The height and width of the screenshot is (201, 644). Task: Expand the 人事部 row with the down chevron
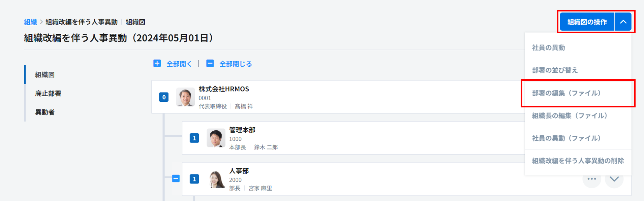tap(614, 179)
